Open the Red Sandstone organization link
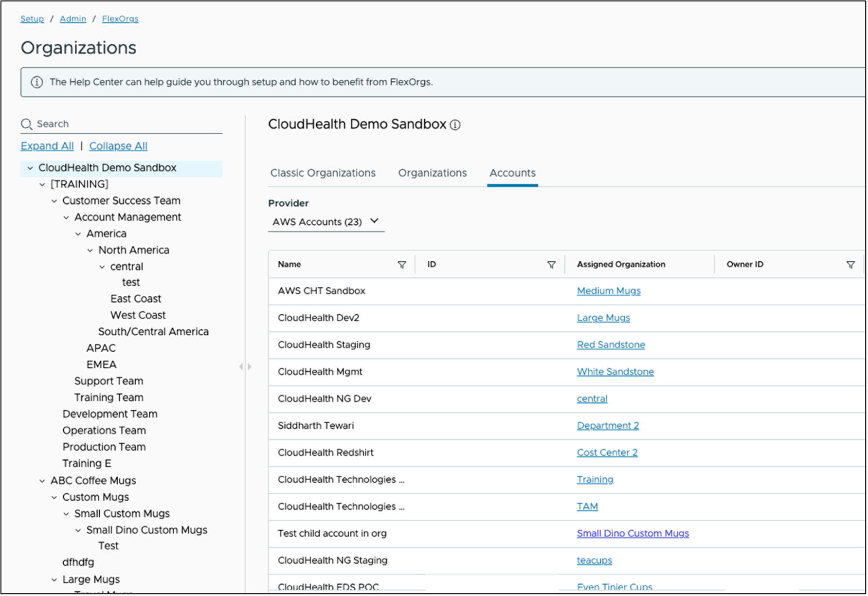868x596 pixels. pyautogui.click(x=611, y=345)
